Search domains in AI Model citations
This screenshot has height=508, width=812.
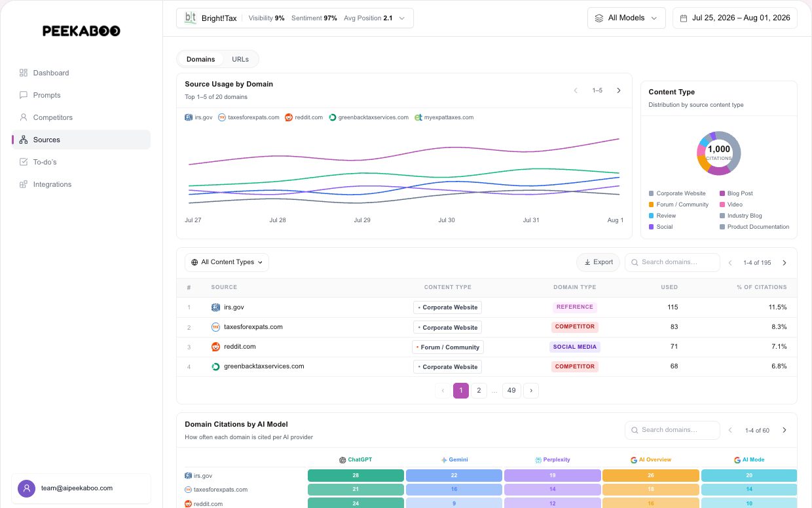[x=673, y=430]
